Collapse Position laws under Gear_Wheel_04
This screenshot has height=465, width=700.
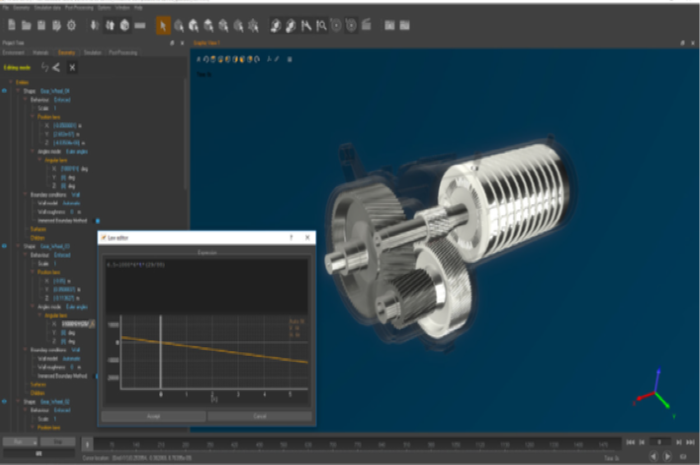(32, 117)
